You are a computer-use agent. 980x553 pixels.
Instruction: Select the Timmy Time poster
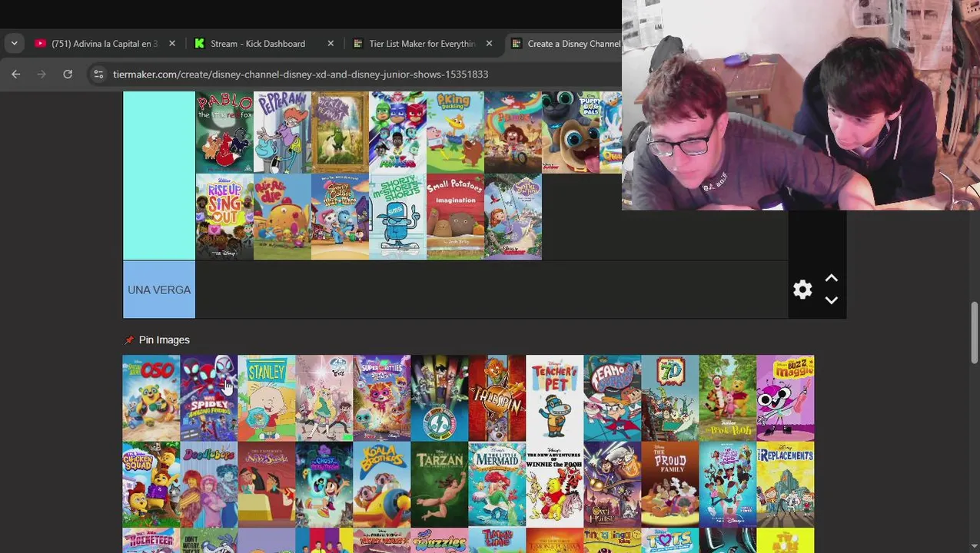pyautogui.click(x=497, y=540)
